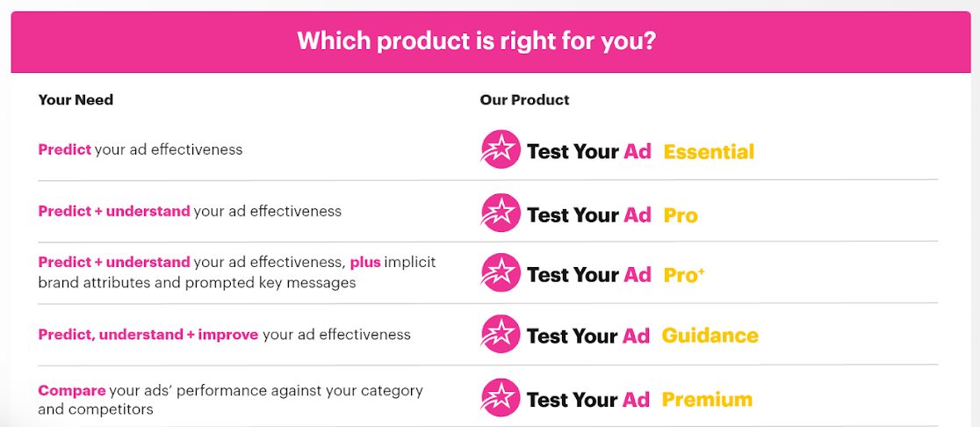Open the Test Your Ad Pro product
Screen dimensions: 980x427
589,213
